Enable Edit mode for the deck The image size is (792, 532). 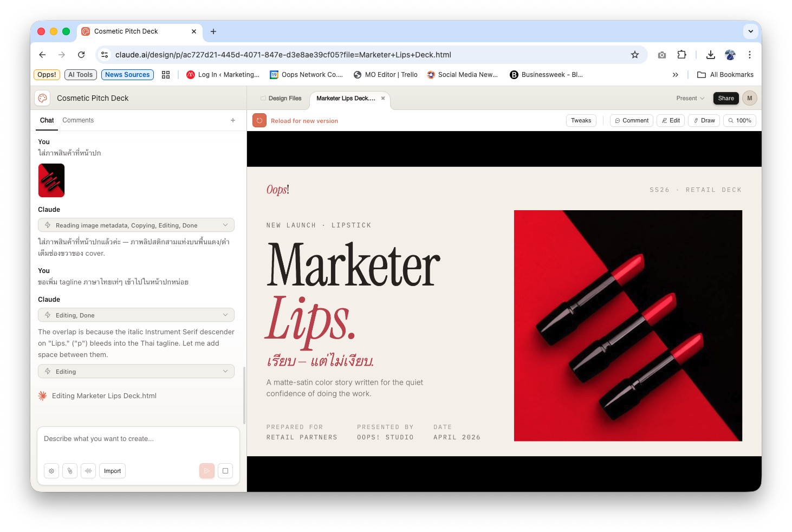pos(671,120)
